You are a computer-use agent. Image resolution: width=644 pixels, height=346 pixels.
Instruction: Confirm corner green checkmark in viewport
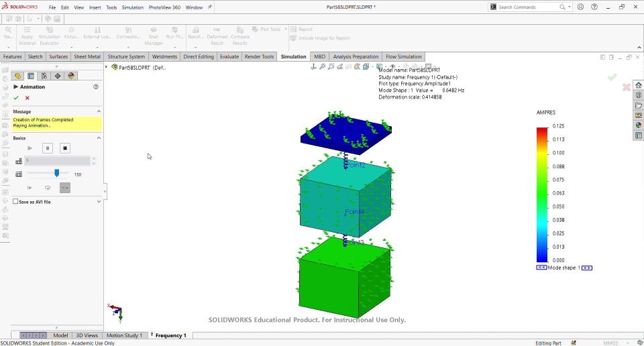pyautogui.click(x=612, y=77)
